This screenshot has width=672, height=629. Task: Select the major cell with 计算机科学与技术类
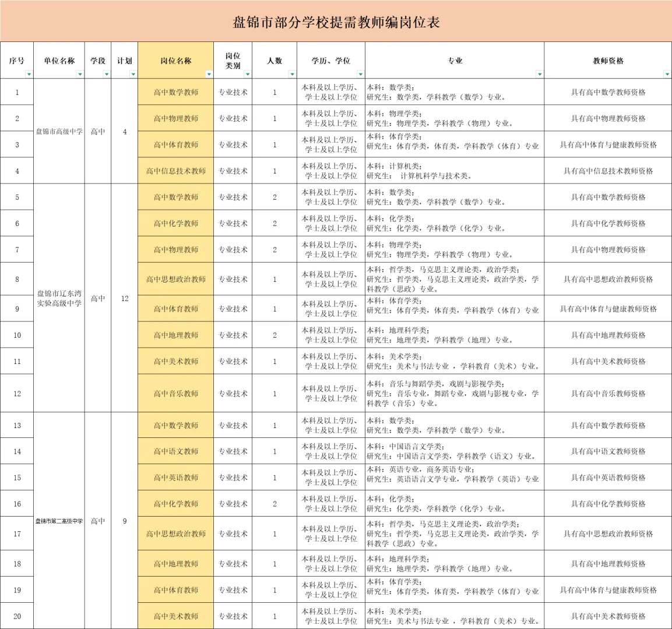click(455, 171)
